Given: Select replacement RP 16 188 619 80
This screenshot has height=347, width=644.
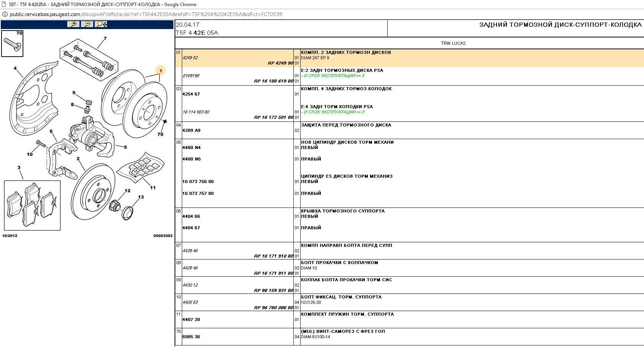Looking at the screenshot, I should coord(273,81).
